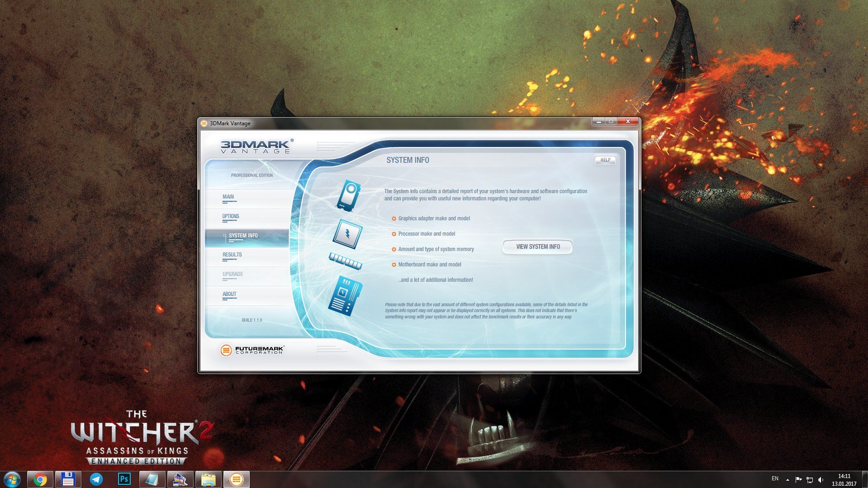868x488 pixels.
Task: Click the volume speaker tray icon
Action: pos(821,480)
